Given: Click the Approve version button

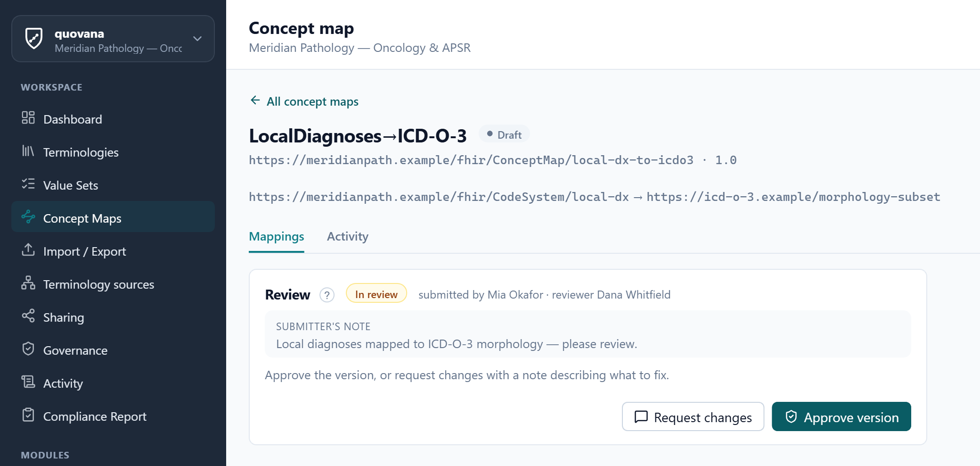Looking at the screenshot, I should tap(841, 416).
